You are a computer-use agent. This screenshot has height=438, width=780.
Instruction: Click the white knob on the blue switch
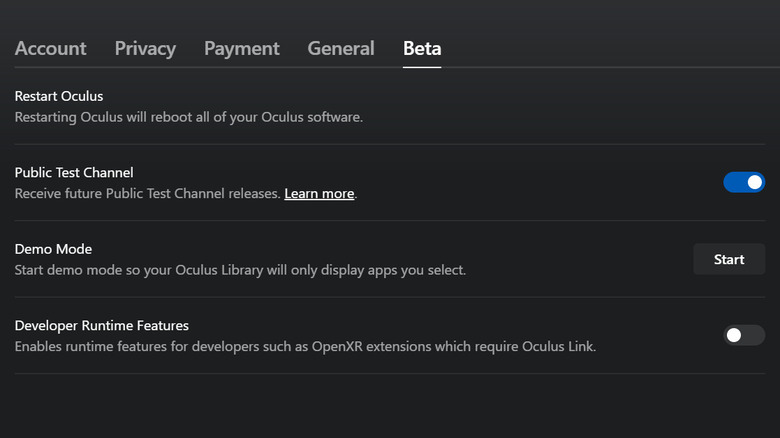(754, 182)
